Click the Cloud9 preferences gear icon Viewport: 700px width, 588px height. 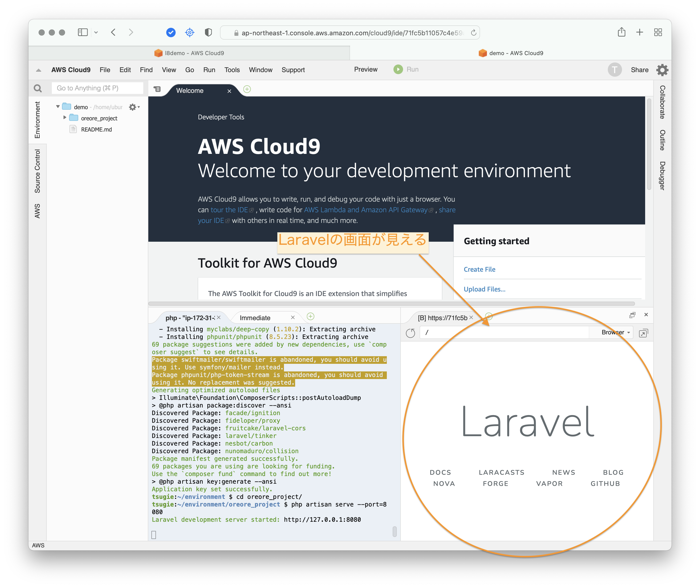(x=662, y=70)
